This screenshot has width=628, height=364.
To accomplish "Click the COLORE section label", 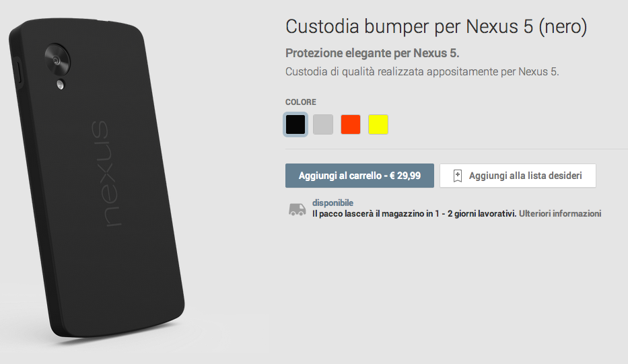I will (301, 102).
